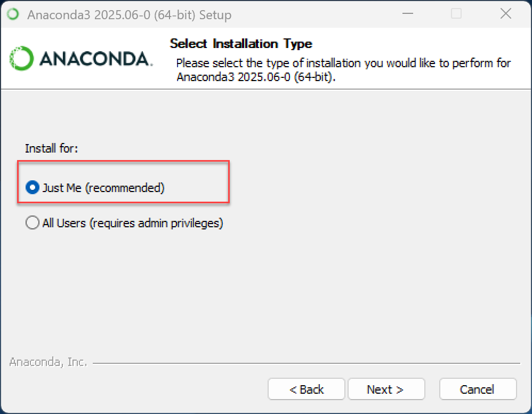Click the "Anaconda3 2025.06-0 (64-bit) Setup" title text
Screen dimensions: 532x414
(129, 15)
